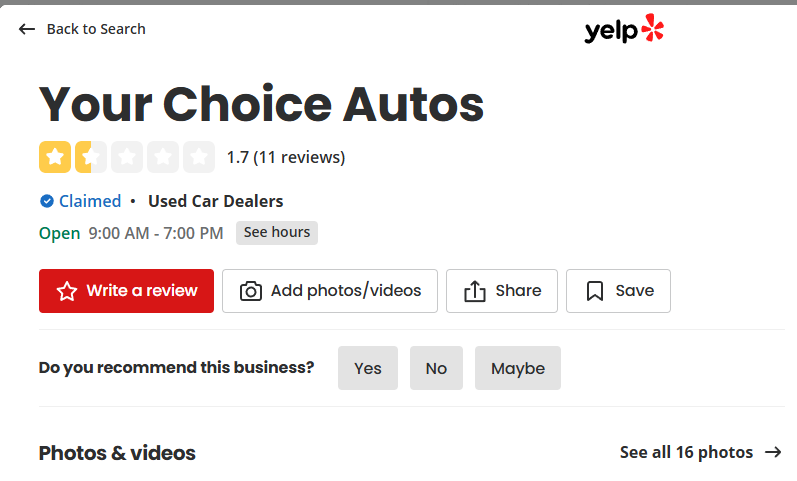The image size is (797, 481).
Task: Click the fifth empty rating star
Action: pyautogui.click(x=199, y=157)
